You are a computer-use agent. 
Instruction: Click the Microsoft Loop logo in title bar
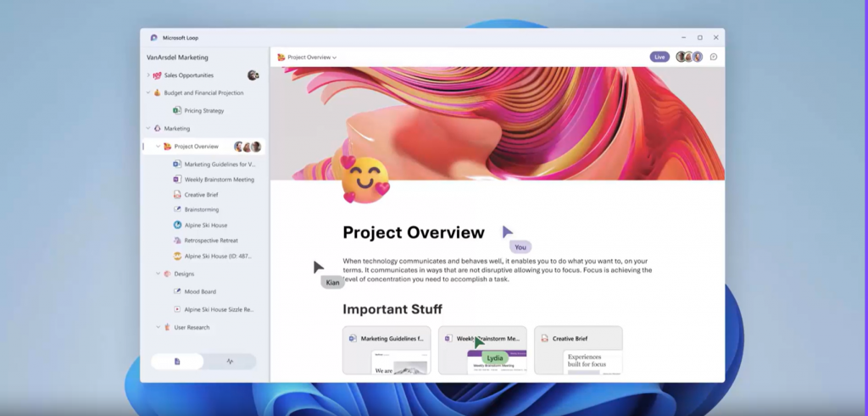click(x=154, y=37)
